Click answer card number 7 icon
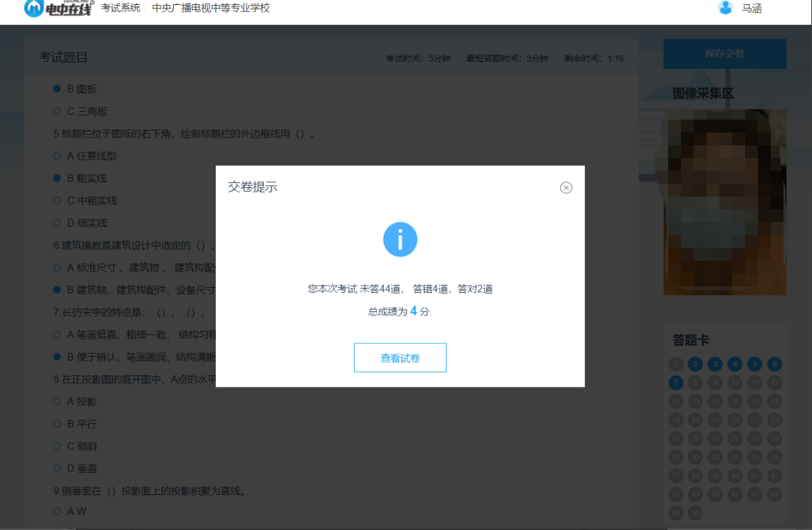 pyautogui.click(x=675, y=383)
